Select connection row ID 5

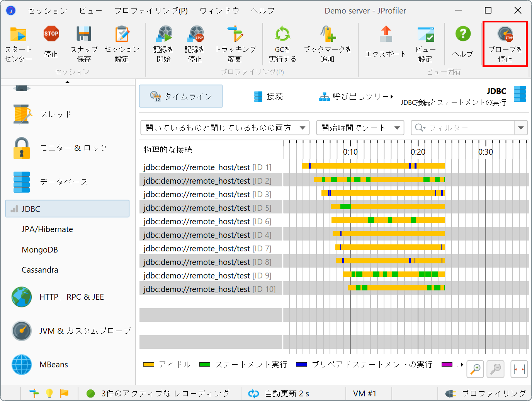coord(207,208)
